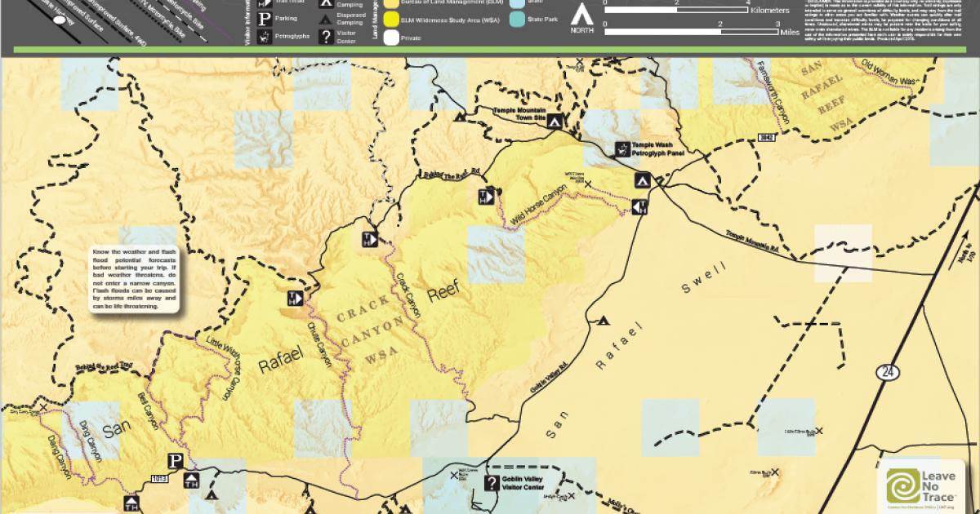Click the Temple Mountain Rd label

coord(751,241)
